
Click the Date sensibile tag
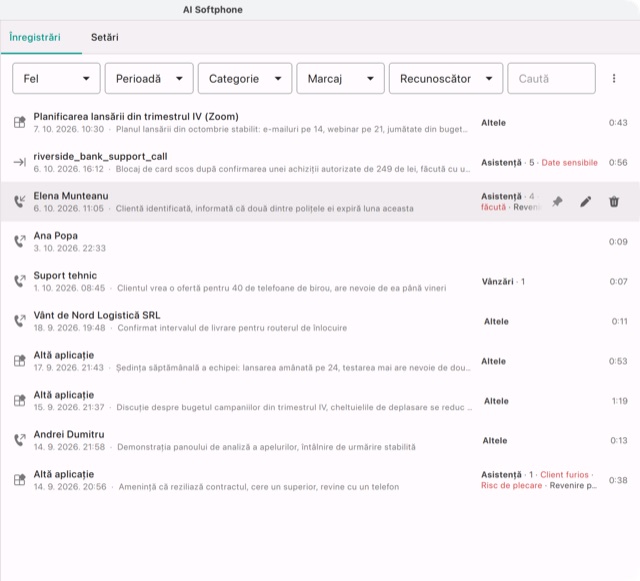(x=569, y=163)
